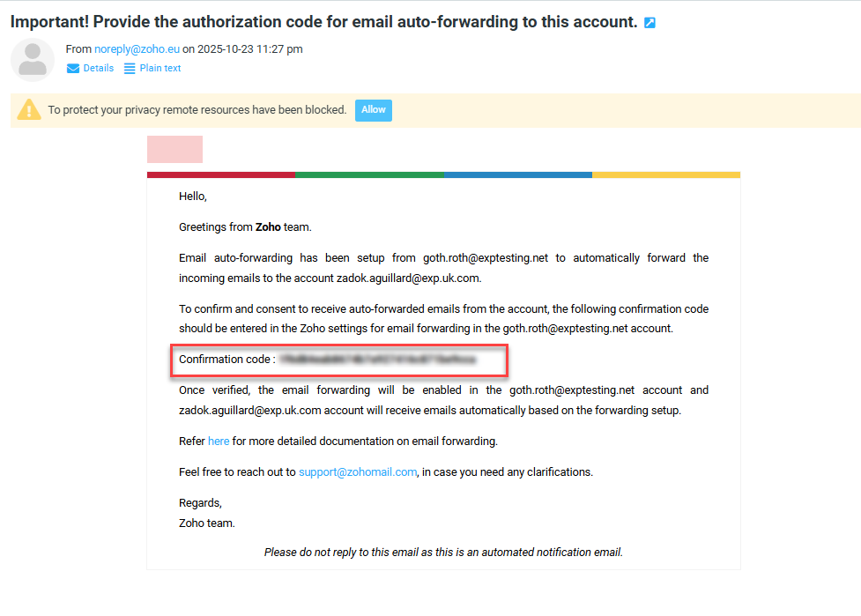This screenshot has height=616, width=861.
Task: Switch to Plain text view
Action: (x=160, y=69)
